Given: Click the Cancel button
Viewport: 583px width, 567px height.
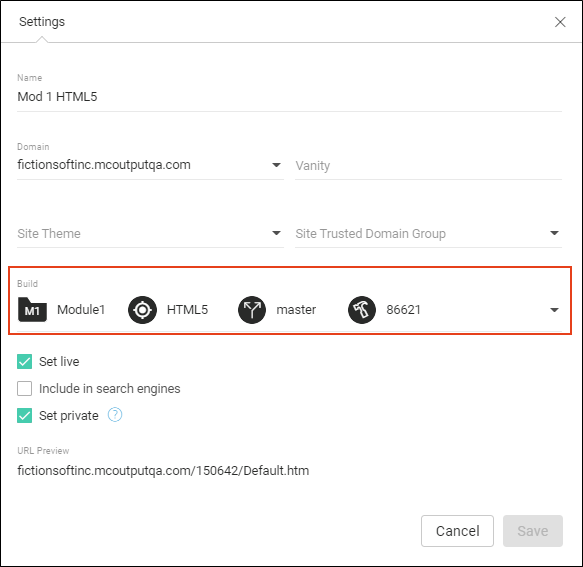Looking at the screenshot, I should pos(457,531).
